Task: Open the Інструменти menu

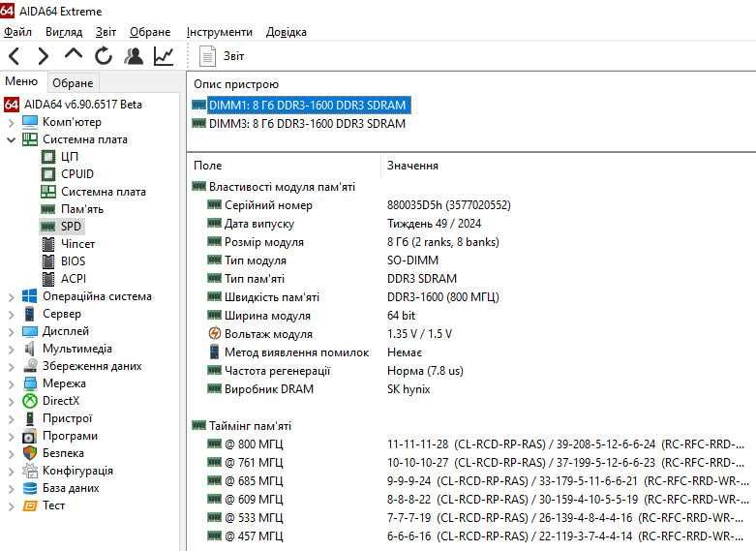Action: [x=220, y=32]
